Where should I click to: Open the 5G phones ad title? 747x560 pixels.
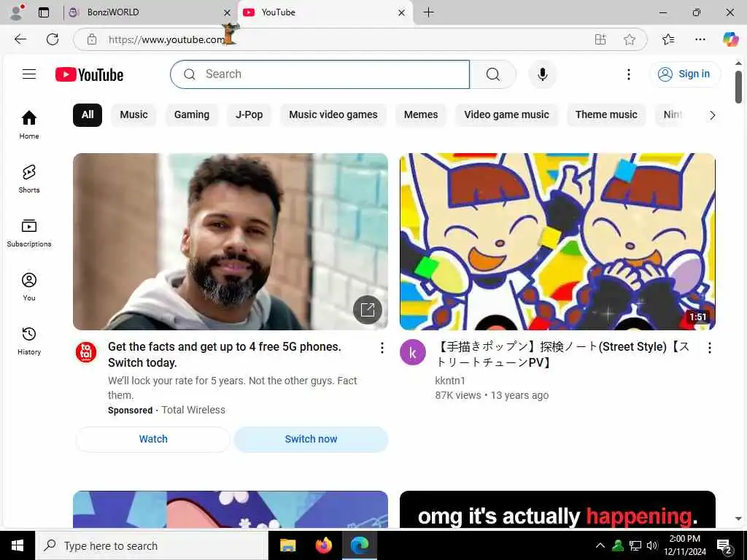225,355
